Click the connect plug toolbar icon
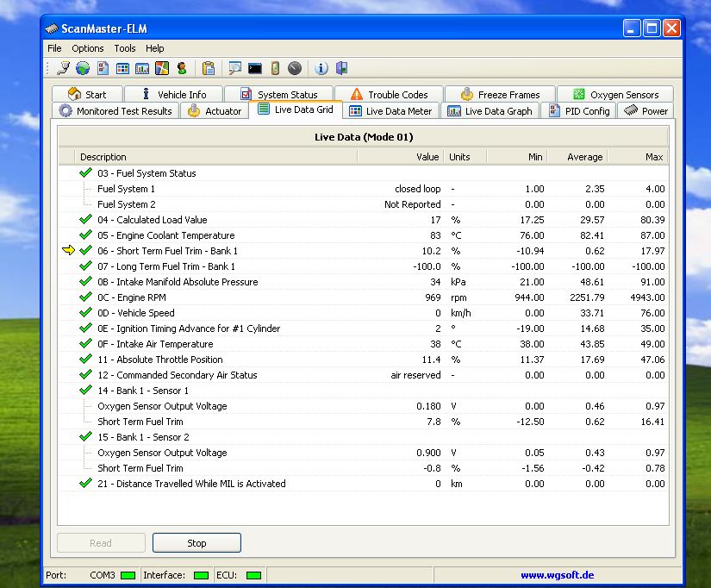The width and height of the screenshot is (711, 588). (x=63, y=68)
